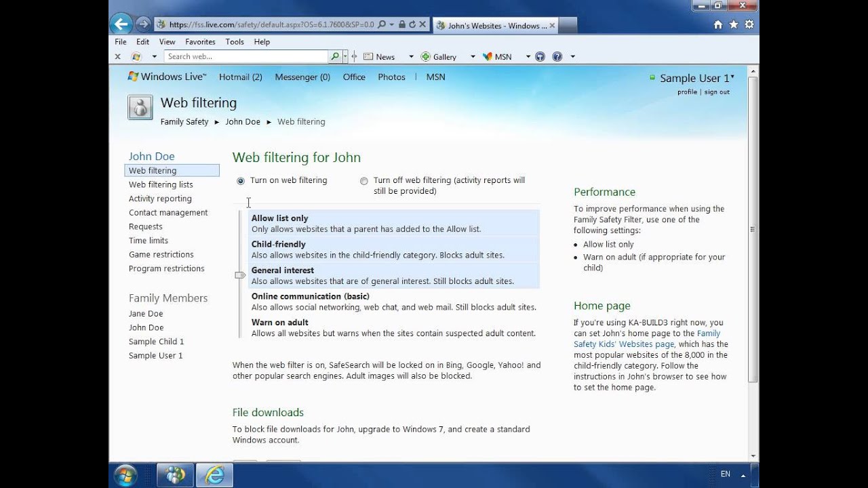Click the Windows Start orb
Screen dimensions: 868x488
tap(125, 475)
